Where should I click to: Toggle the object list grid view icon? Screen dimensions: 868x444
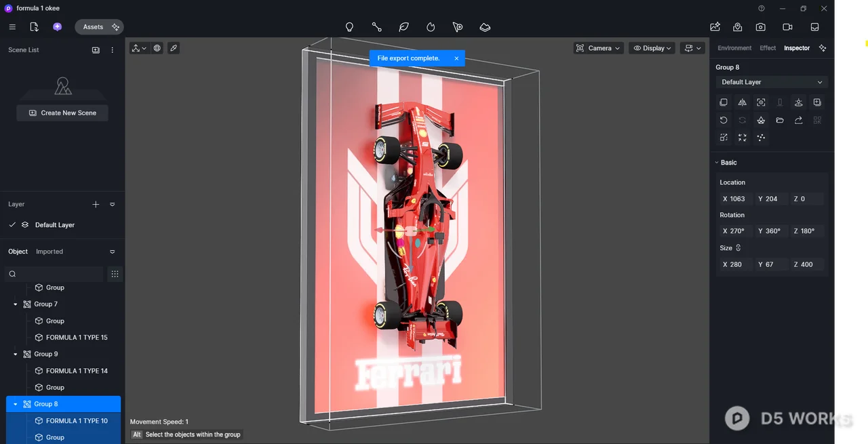tap(115, 274)
